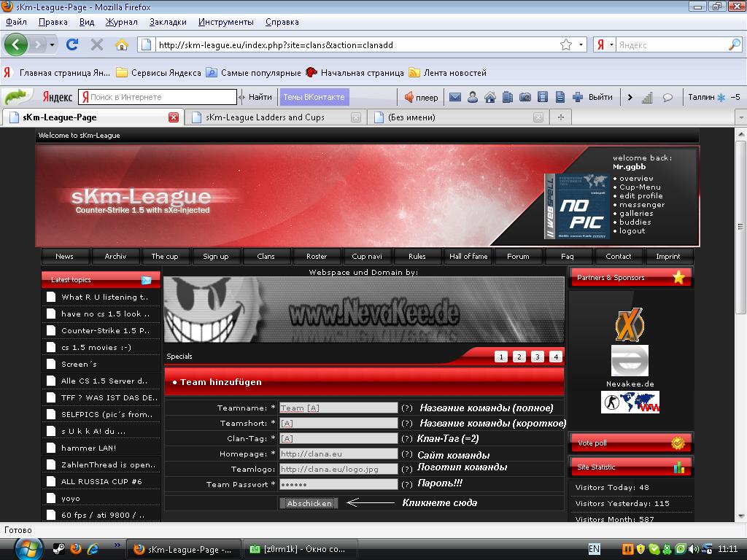Launch Internet Explorer from quick launch
The width and height of the screenshot is (747, 560).
tap(93, 549)
